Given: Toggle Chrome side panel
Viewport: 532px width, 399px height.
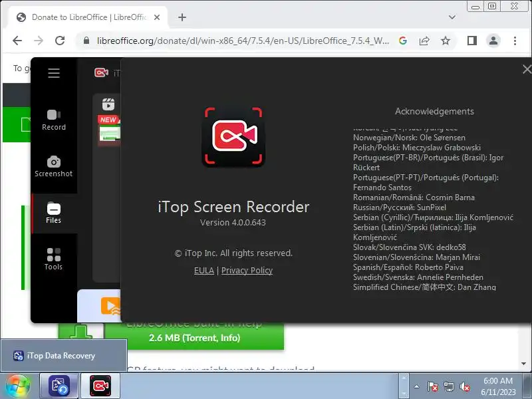Looking at the screenshot, I should pyautogui.click(x=472, y=41).
